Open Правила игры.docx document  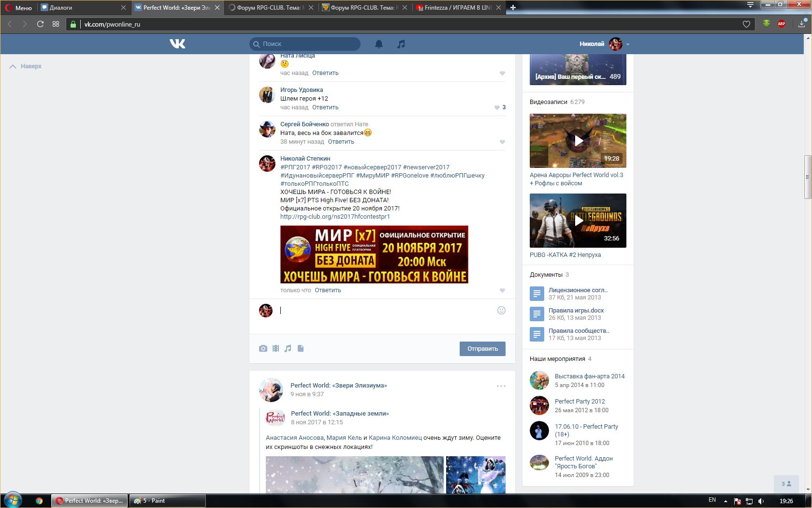tap(576, 311)
